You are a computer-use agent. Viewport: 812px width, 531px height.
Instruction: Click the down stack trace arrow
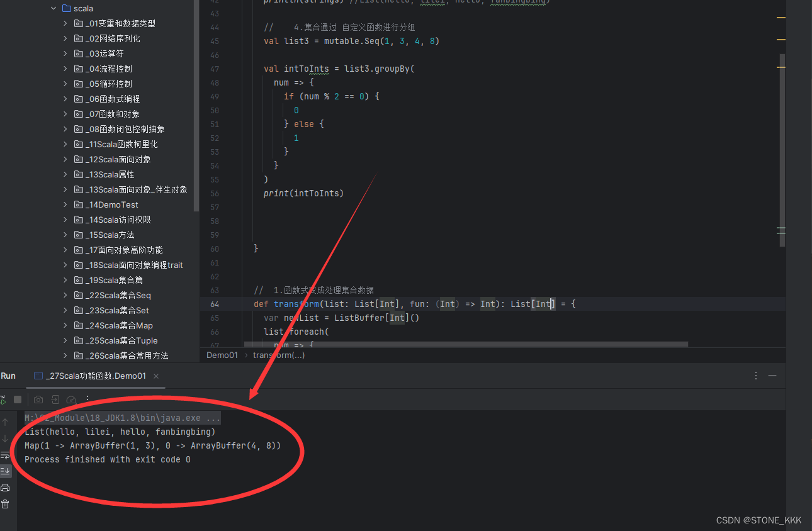point(5,439)
